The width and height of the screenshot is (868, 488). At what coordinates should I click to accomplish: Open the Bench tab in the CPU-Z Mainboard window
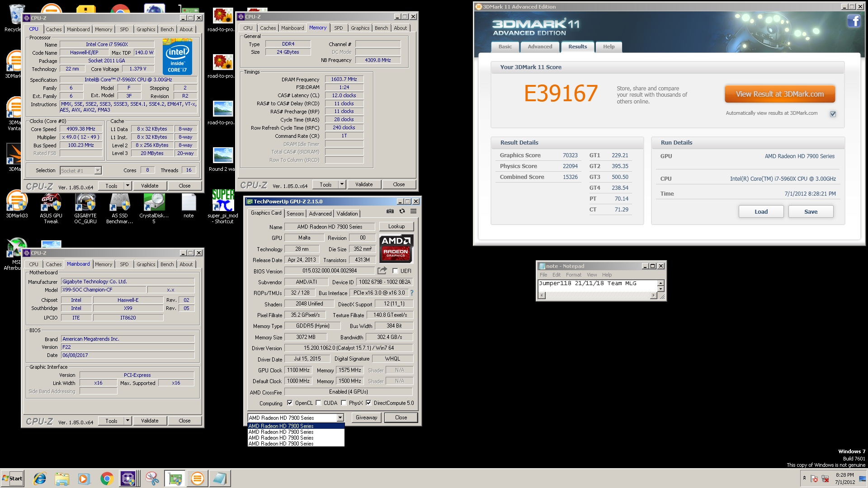[167, 264]
